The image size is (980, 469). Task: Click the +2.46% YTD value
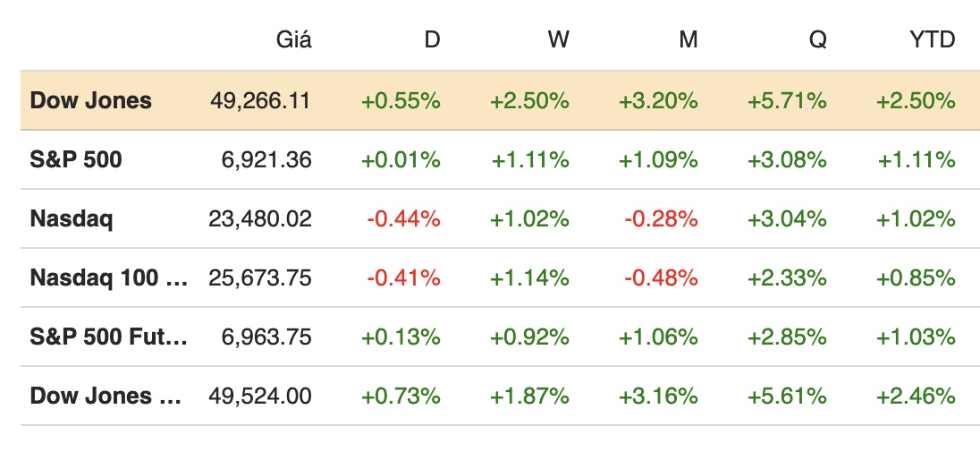(x=917, y=396)
